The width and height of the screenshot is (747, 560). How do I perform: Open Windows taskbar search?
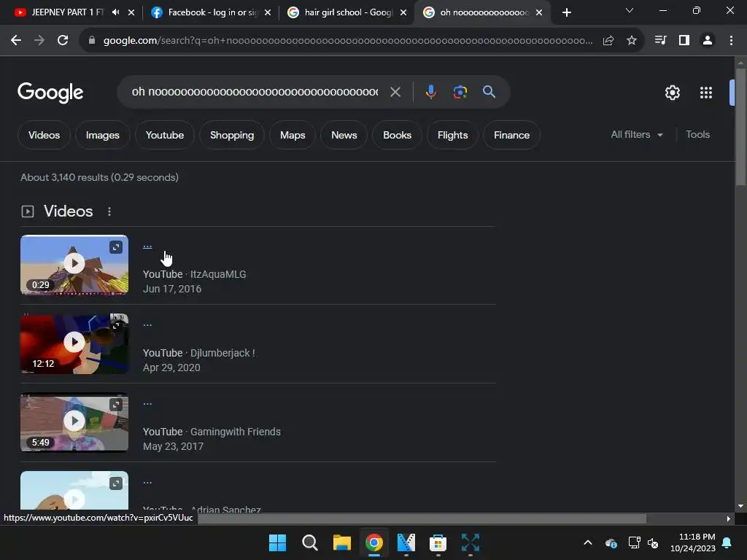pos(309,542)
